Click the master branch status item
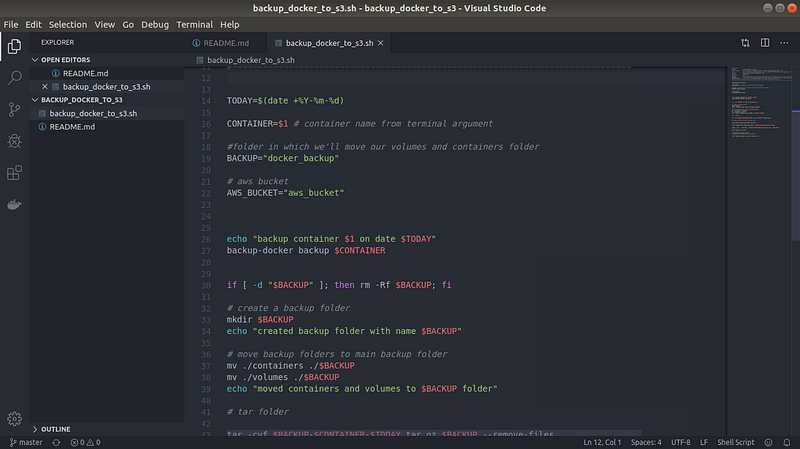 (26, 442)
